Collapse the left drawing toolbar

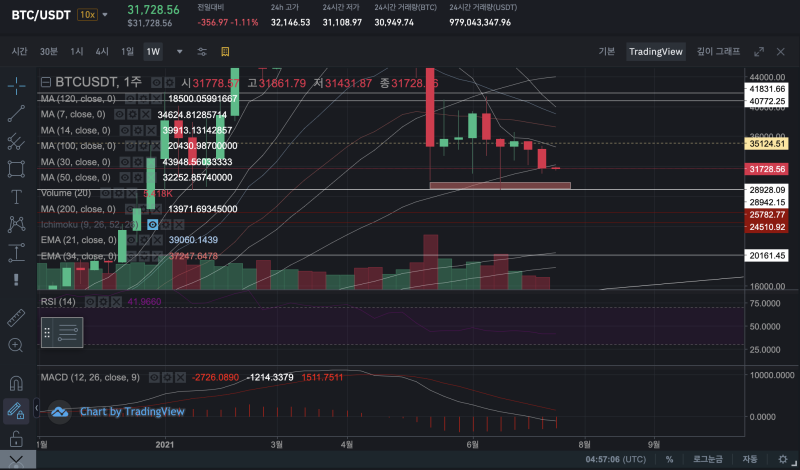(37, 408)
